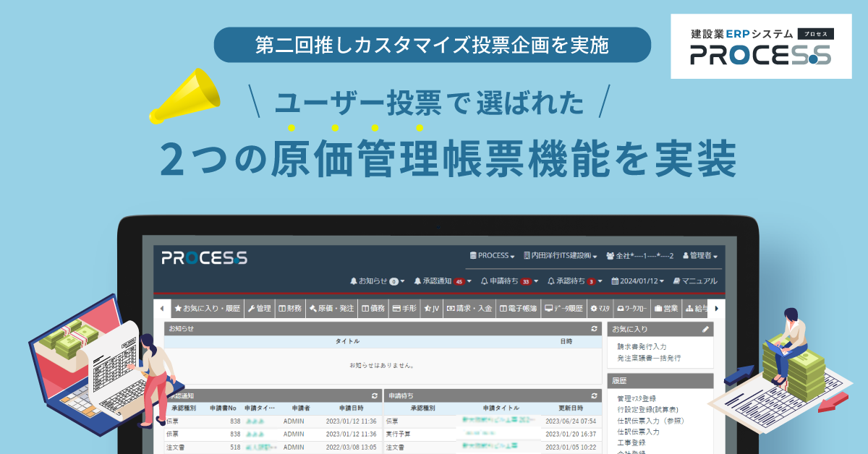
Task: Open the 債務 tab
Action: (373, 308)
